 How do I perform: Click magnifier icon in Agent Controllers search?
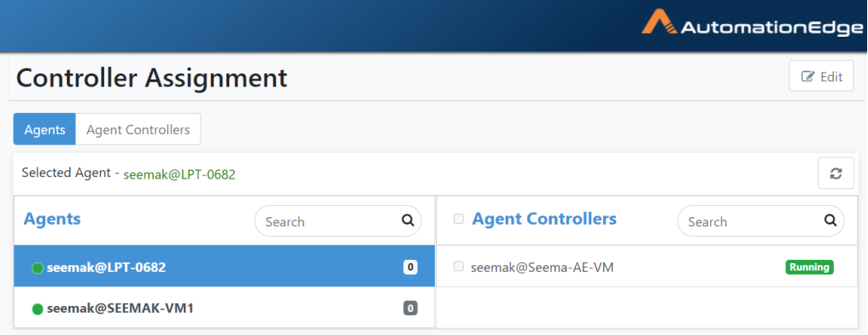click(x=830, y=221)
